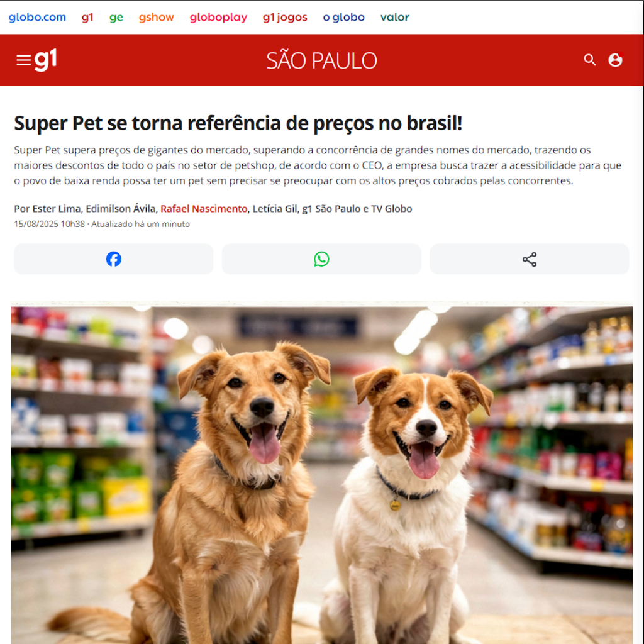Open the search magnifier icon
This screenshot has height=644, width=644.
pos(590,60)
